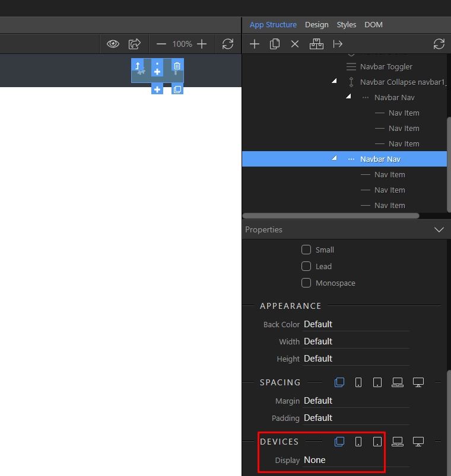
Task: Collapse the highlighted Navbar Nav node triangle
Action: pyautogui.click(x=334, y=158)
